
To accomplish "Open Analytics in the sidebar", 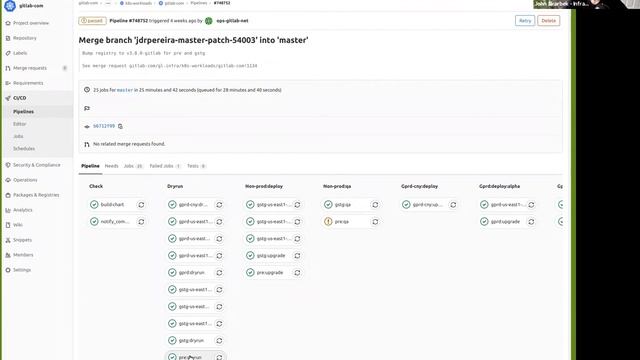I will click(x=22, y=210).
